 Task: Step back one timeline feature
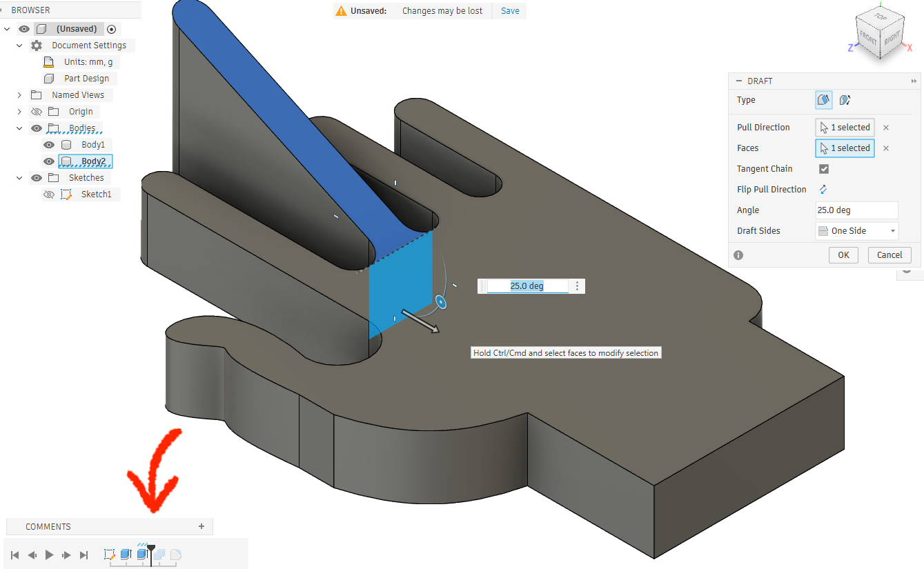[x=32, y=555]
